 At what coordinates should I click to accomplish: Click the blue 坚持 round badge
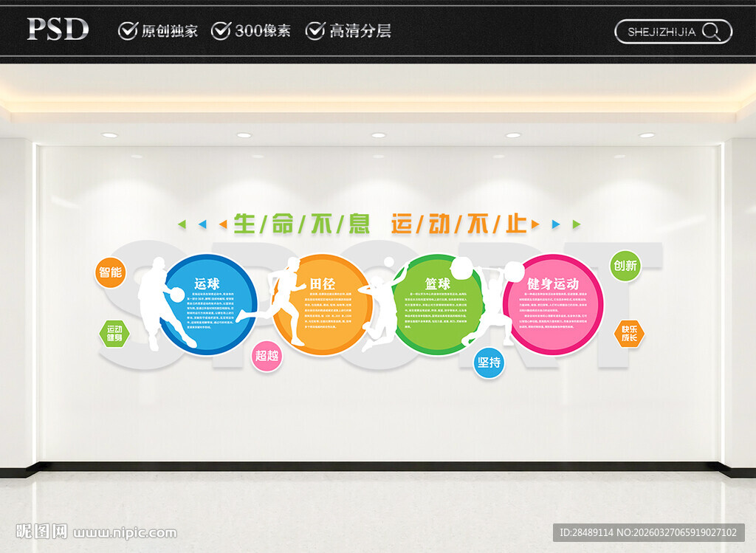click(x=489, y=363)
